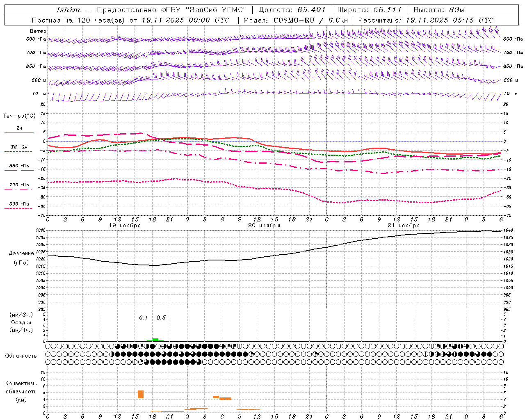Click the dashed line sample under "Td 2м"

point(18,152)
